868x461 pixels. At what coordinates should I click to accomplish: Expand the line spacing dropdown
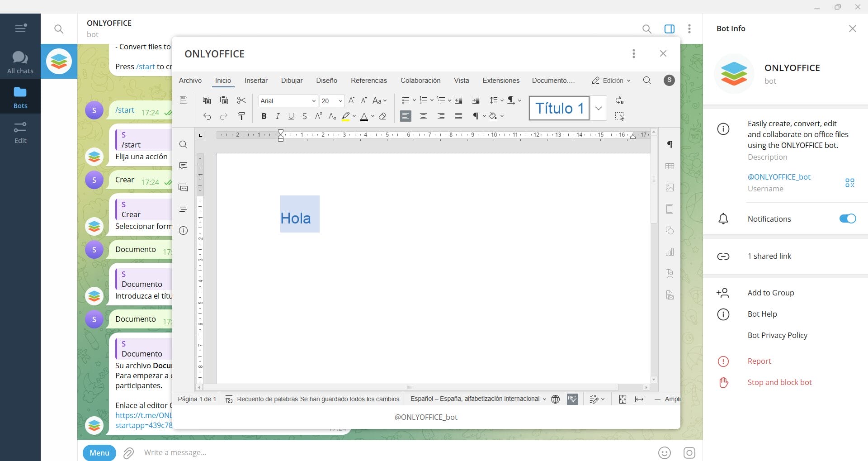(x=502, y=100)
